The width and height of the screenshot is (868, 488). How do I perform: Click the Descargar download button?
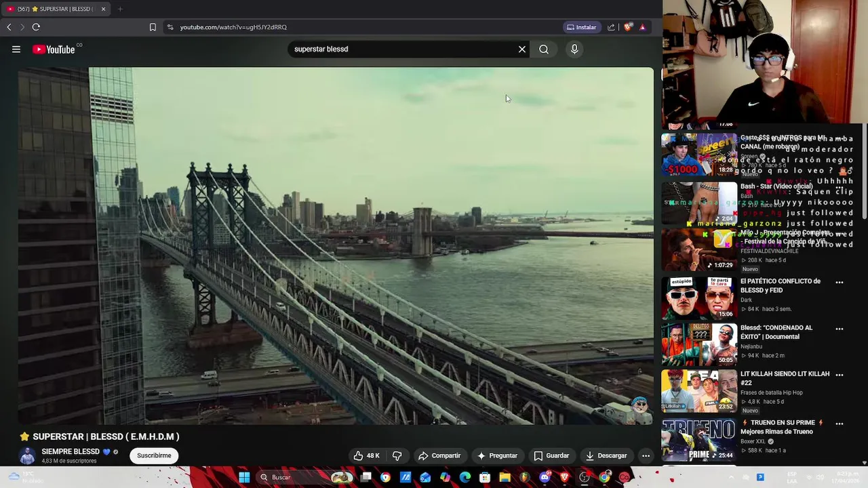[x=606, y=455]
